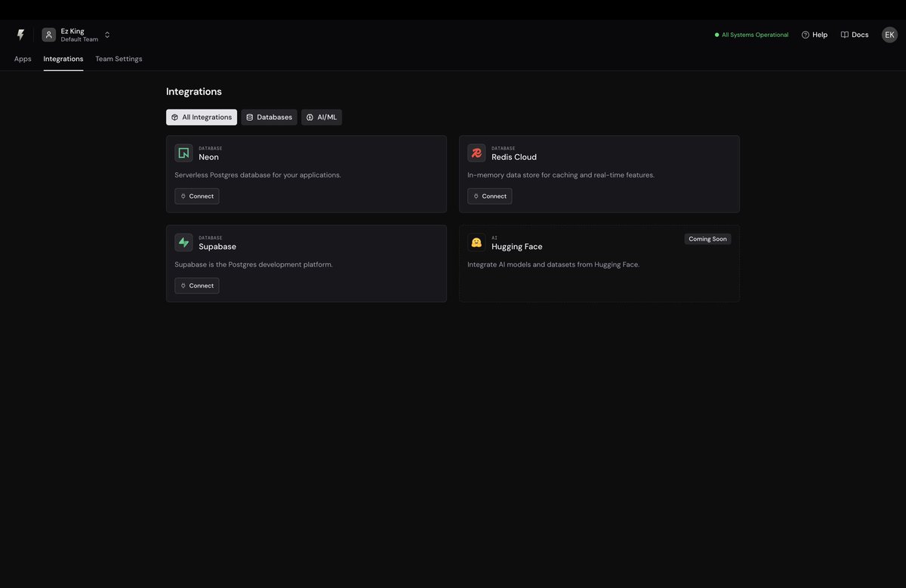
Task: Connect the Redis Cloud integration
Action: (x=490, y=196)
